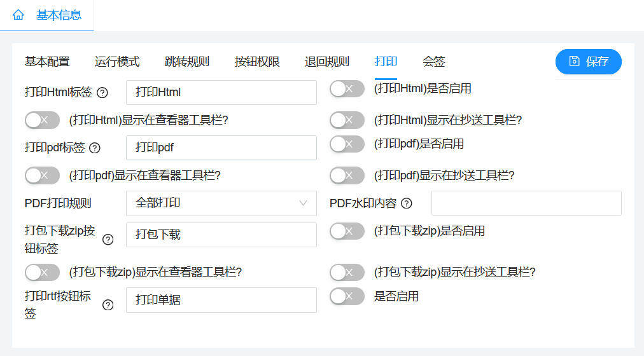This screenshot has height=356, width=644.
Task: Click the chevron arrow in 全部打印 selector
Action: point(303,203)
